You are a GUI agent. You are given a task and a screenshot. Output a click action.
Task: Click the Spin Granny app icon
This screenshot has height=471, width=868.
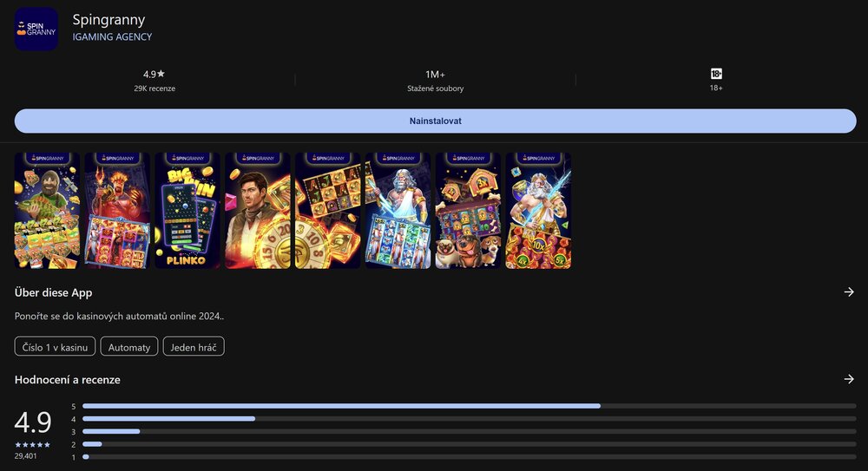click(36, 29)
